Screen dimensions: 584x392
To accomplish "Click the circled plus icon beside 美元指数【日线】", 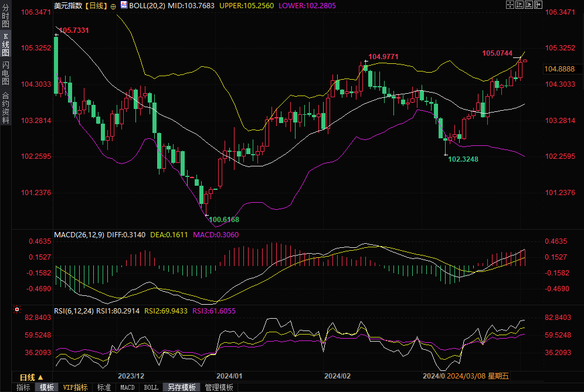I will [x=113, y=6].
